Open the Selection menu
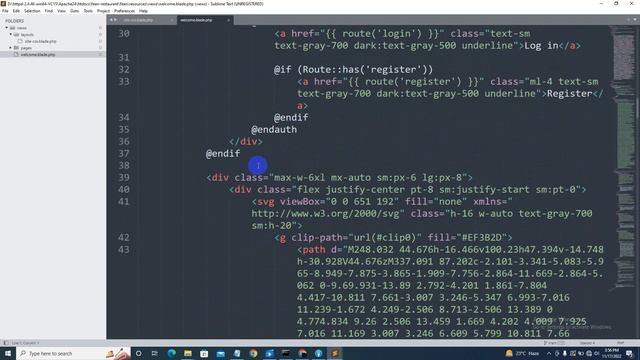The image size is (640, 360). [x=32, y=11]
